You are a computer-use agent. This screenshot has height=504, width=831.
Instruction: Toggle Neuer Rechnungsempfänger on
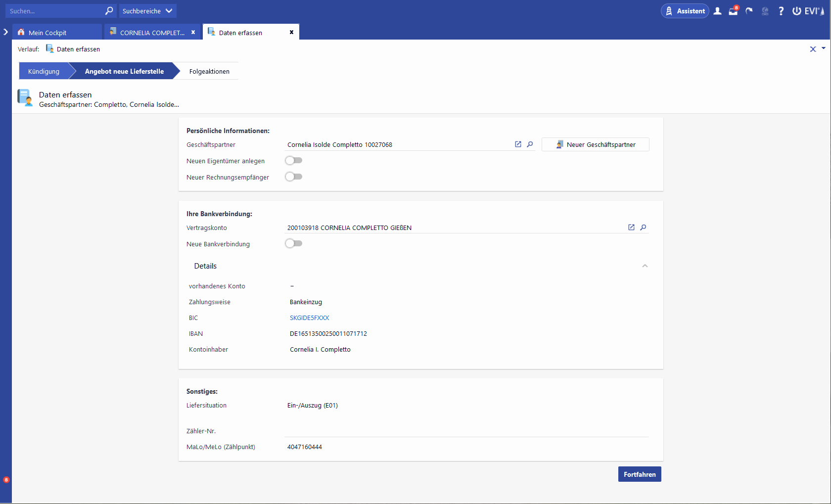click(294, 177)
